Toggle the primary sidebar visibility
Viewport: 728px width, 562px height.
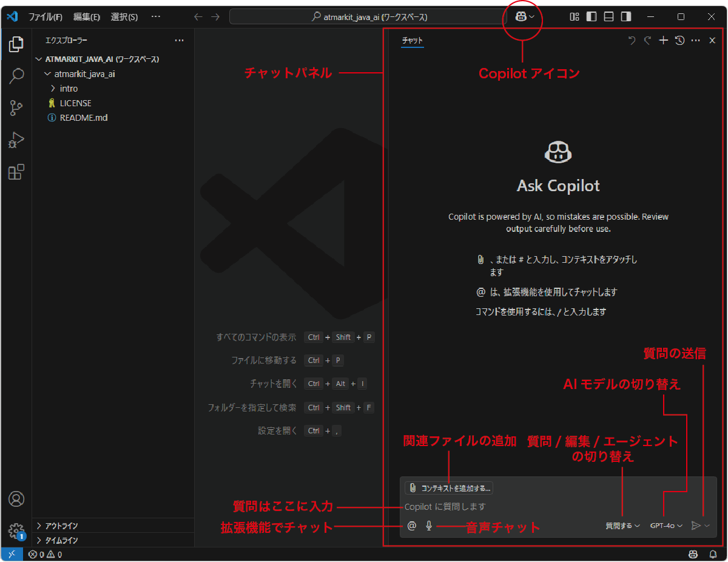click(x=591, y=16)
